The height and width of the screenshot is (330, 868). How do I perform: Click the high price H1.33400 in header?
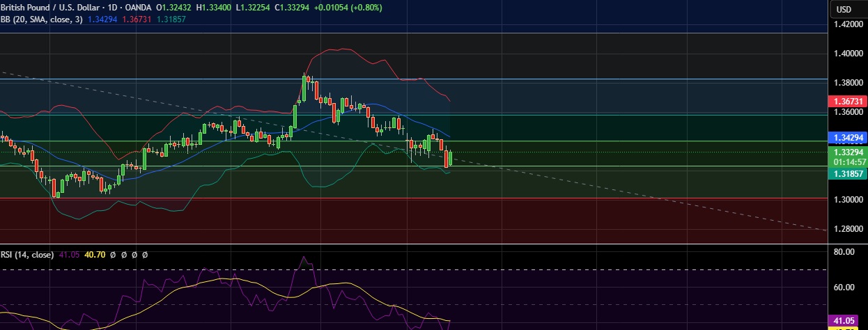(x=215, y=8)
